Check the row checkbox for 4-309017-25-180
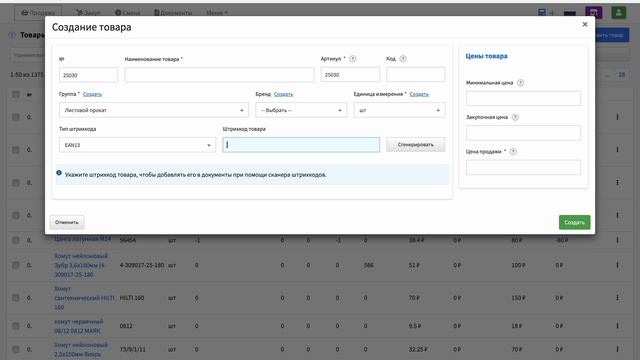Viewport: 640px width, 360px height. (16, 265)
